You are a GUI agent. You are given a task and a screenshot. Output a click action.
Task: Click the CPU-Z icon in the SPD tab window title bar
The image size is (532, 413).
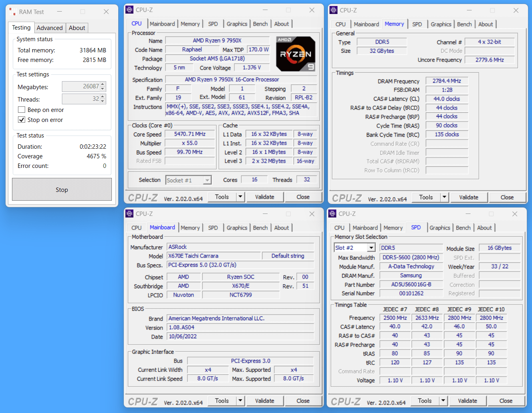tap(332, 213)
